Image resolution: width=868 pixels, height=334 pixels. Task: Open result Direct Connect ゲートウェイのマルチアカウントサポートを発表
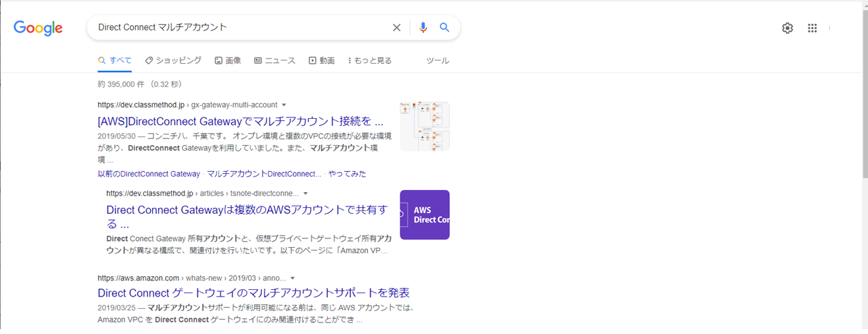(254, 293)
